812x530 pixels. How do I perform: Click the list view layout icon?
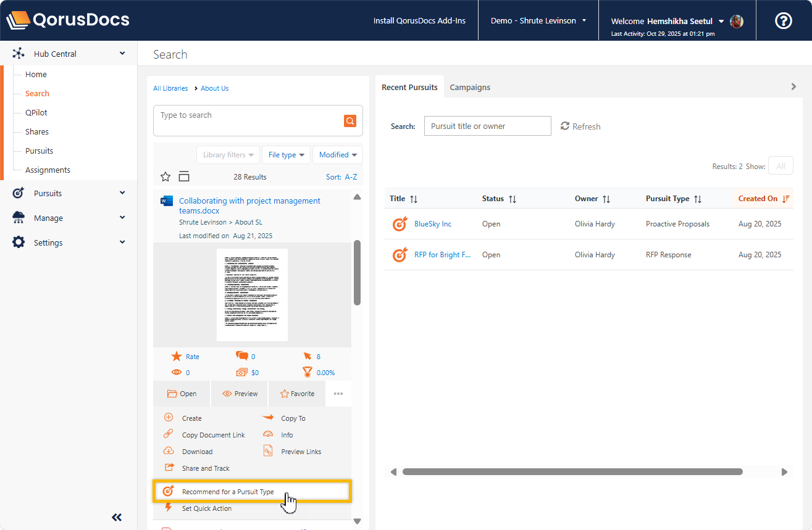coord(183,177)
